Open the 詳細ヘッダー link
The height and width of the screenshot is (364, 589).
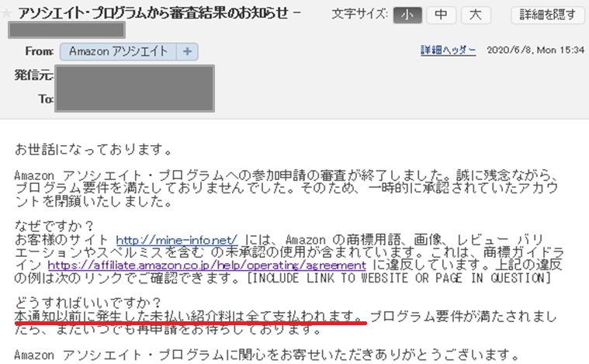point(448,50)
